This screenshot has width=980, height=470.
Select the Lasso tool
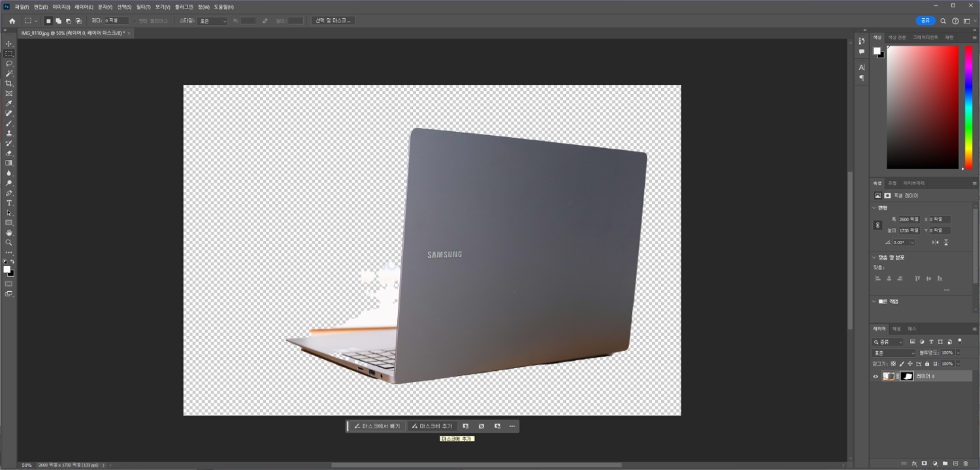(9, 63)
